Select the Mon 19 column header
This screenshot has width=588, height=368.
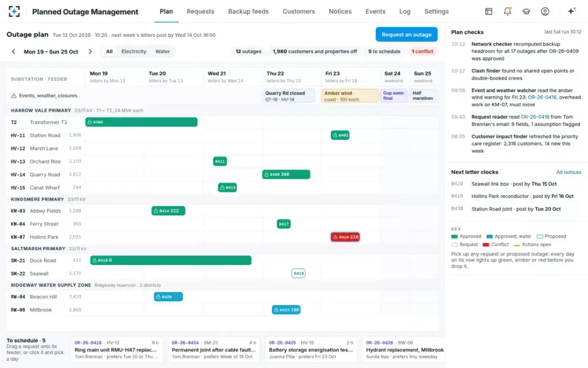(x=115, y=77)
